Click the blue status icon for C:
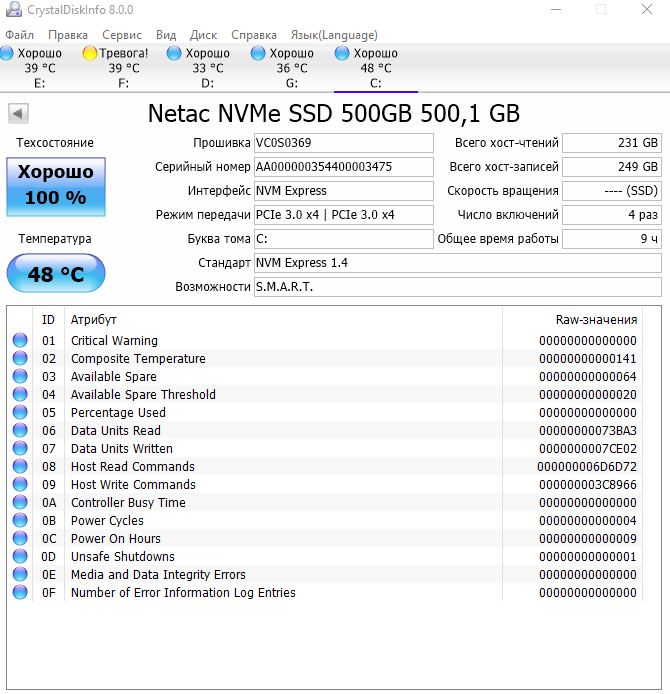670x694 pixels. click(342, 54)
